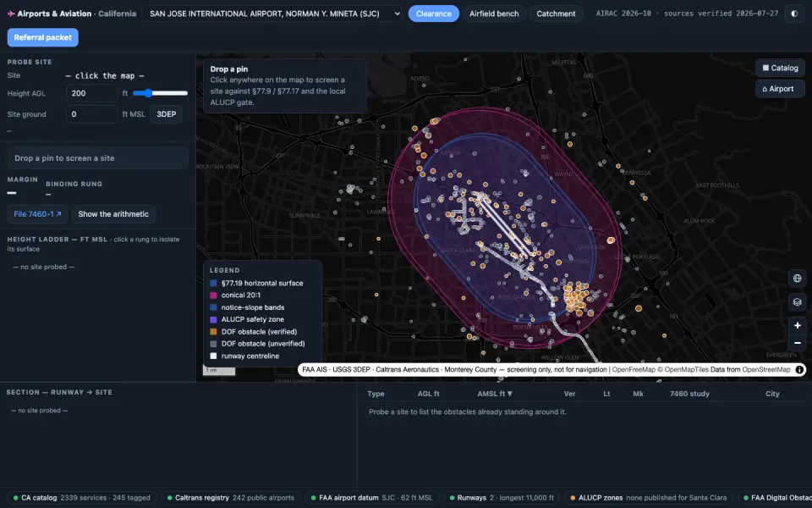Click the Site ground input field

click(x=91, y=114)
